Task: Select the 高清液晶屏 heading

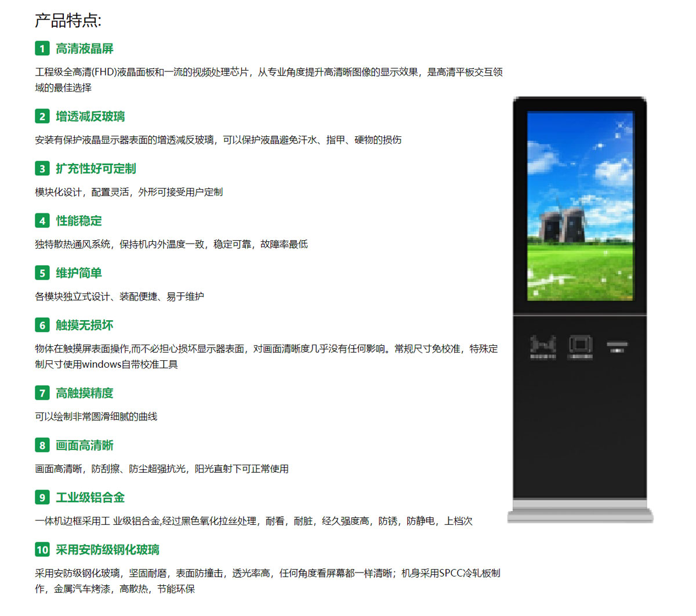Action: 85,48
